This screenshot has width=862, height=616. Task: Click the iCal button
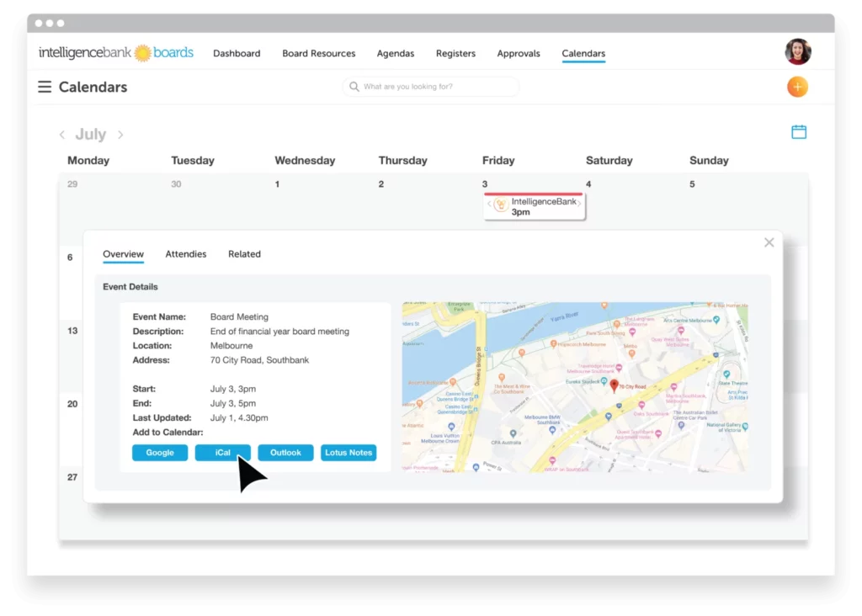[x=222, y=453]
